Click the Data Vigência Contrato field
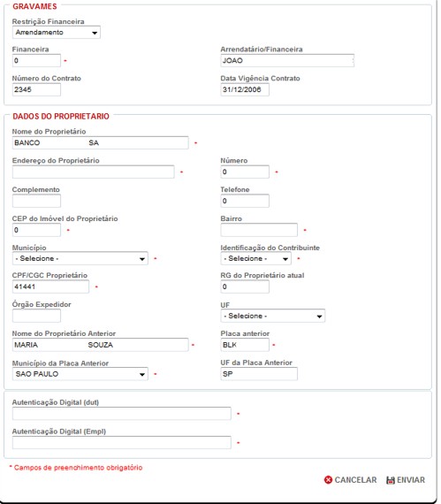This screenshot has height=504, width=441. pyautogui.click(x=245, y=89)
